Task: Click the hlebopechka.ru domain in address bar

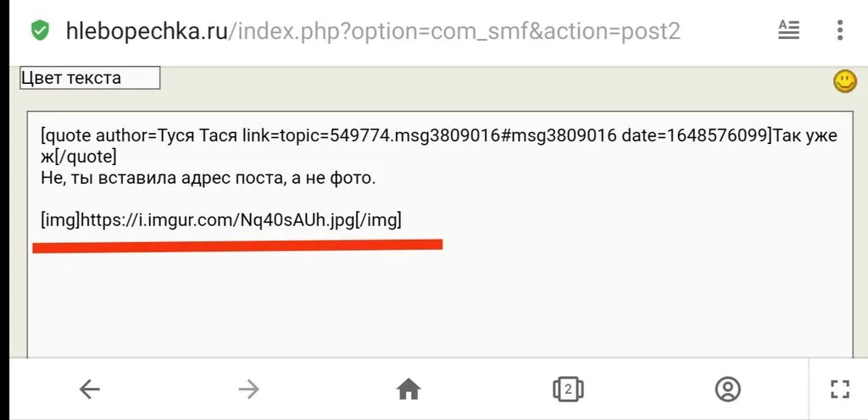Action: tap(146, 31)
